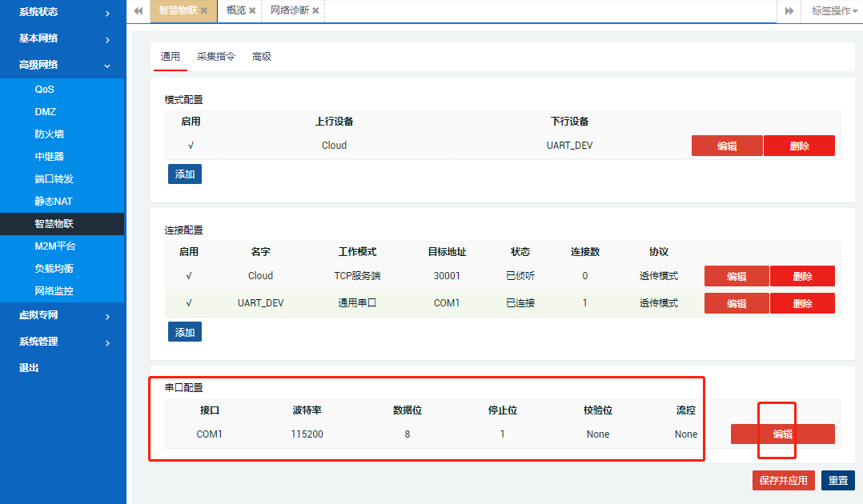Click the double-right arrow to scroll tabs

[788, 11]
